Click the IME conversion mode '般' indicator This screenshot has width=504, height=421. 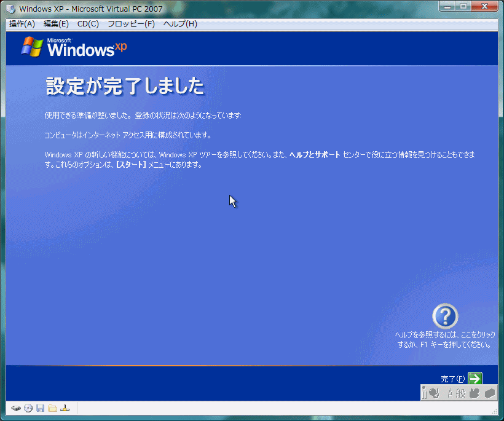pyautogui.click(x=460, y=393)
